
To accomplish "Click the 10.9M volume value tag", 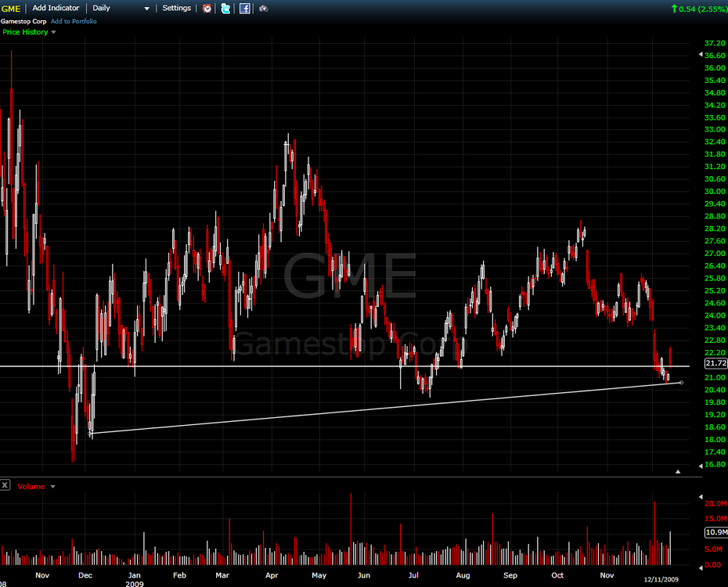I will pos(716,532).
